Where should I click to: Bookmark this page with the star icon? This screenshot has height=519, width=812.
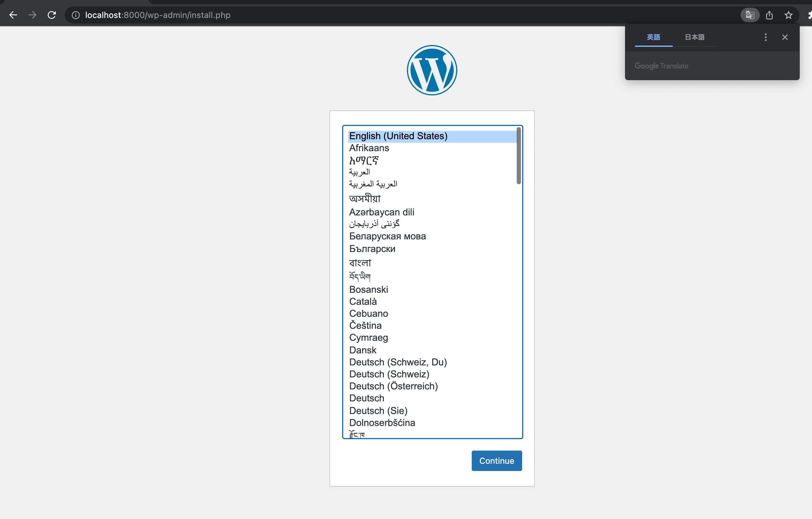788,15
